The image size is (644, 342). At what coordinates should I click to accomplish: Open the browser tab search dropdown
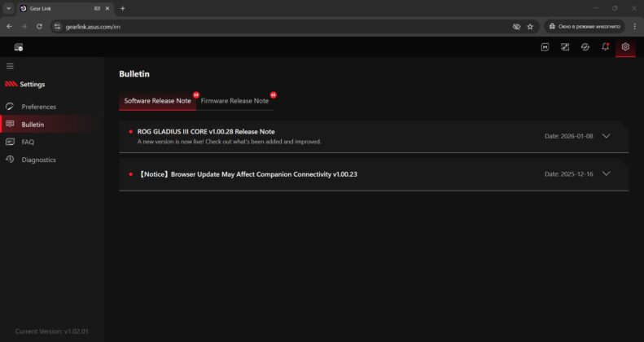9,8
